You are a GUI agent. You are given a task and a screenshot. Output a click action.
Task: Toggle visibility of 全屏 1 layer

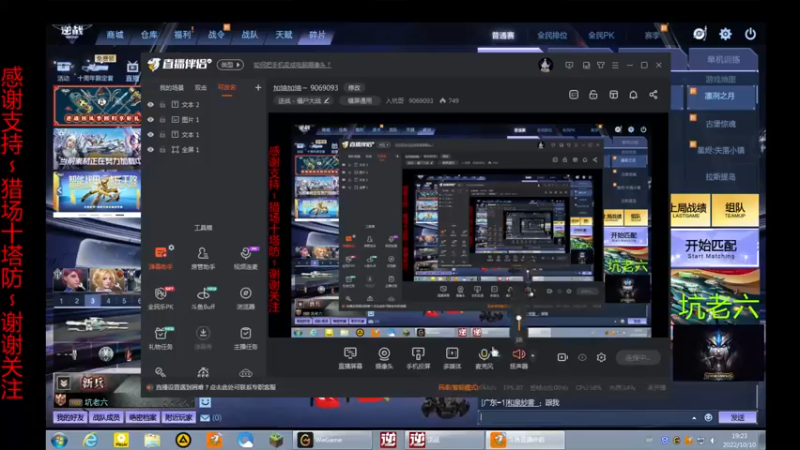151,149
